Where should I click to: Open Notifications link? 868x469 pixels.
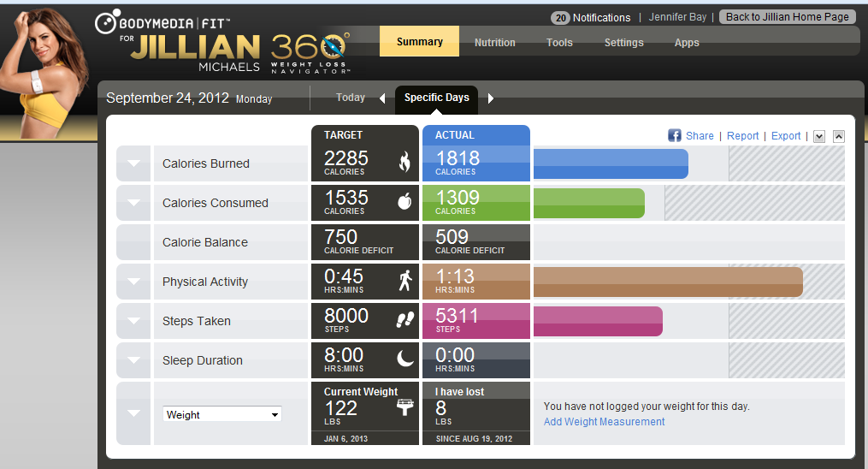[x=601, y=18]
